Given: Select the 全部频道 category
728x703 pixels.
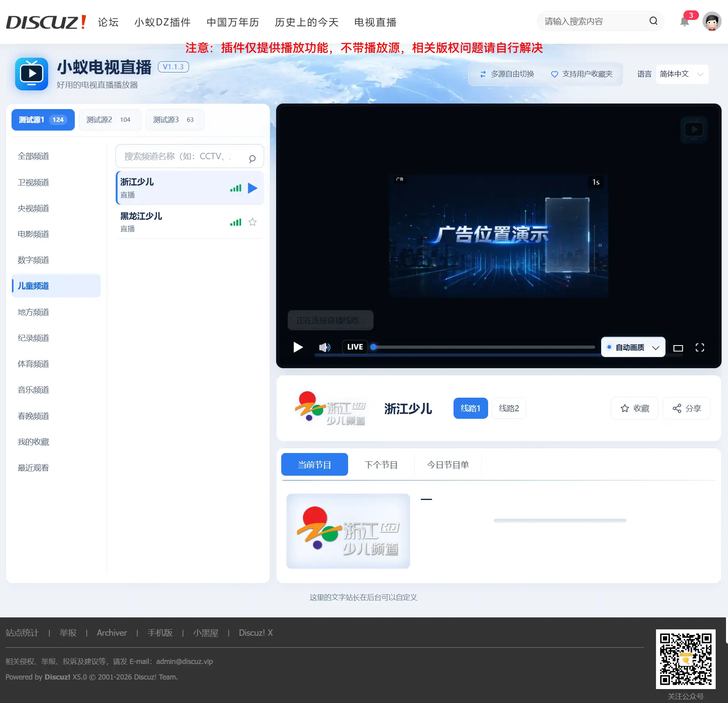Looking at the screenshot, I should (x=56, y=156).
